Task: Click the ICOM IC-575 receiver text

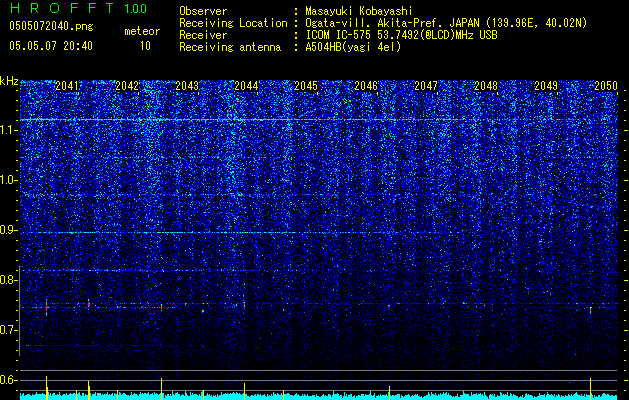Action: pos(401,35)
